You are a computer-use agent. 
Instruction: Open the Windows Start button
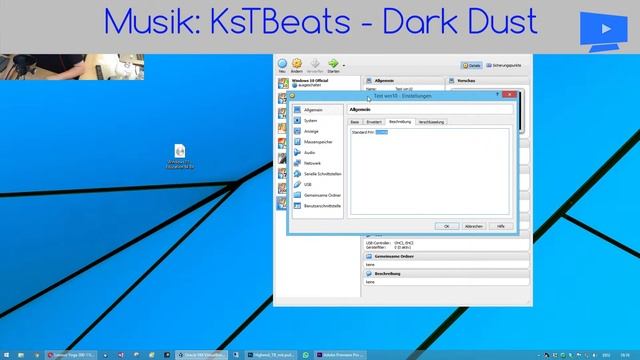click(x=6, y=355)
